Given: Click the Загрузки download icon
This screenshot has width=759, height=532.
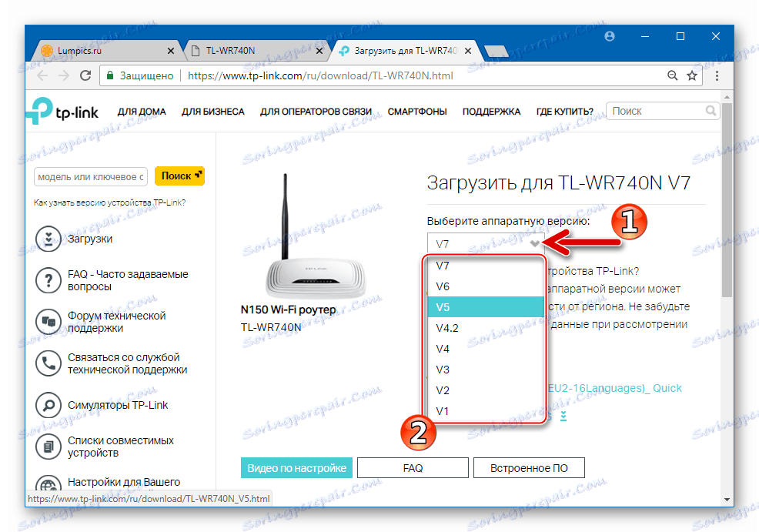Looking at the screenshot, I should [x=48, y=239].
